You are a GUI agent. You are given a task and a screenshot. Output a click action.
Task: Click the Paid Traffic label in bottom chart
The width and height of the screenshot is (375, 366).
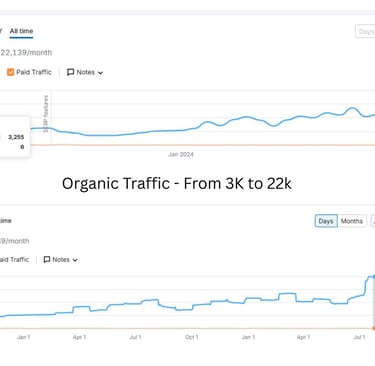[14, 260]
